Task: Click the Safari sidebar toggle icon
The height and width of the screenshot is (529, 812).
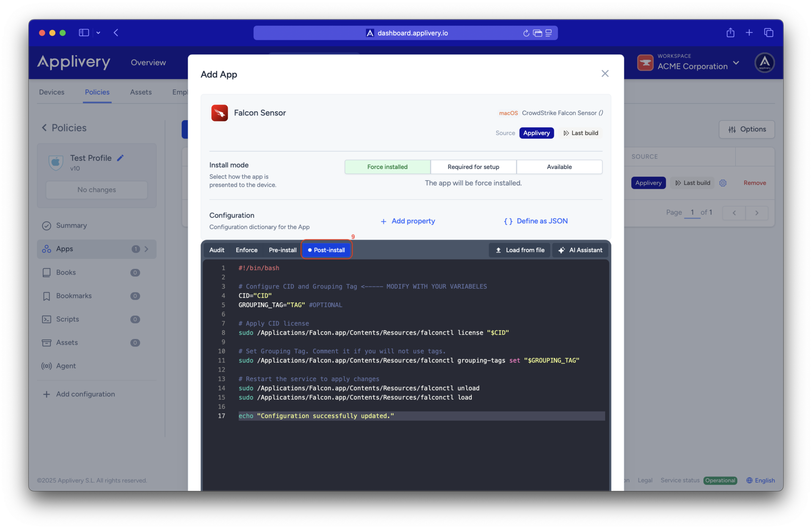Action: (84, 33)
